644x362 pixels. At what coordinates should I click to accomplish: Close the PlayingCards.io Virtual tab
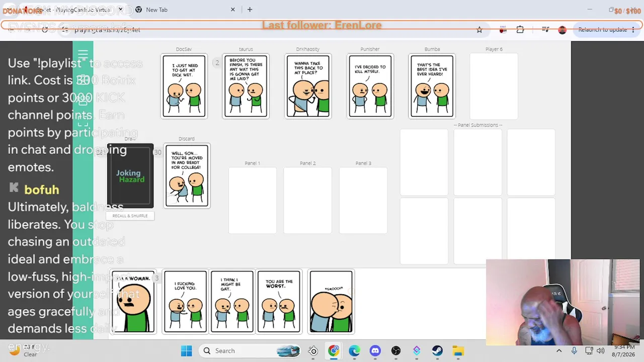click(x=120, y=10)
